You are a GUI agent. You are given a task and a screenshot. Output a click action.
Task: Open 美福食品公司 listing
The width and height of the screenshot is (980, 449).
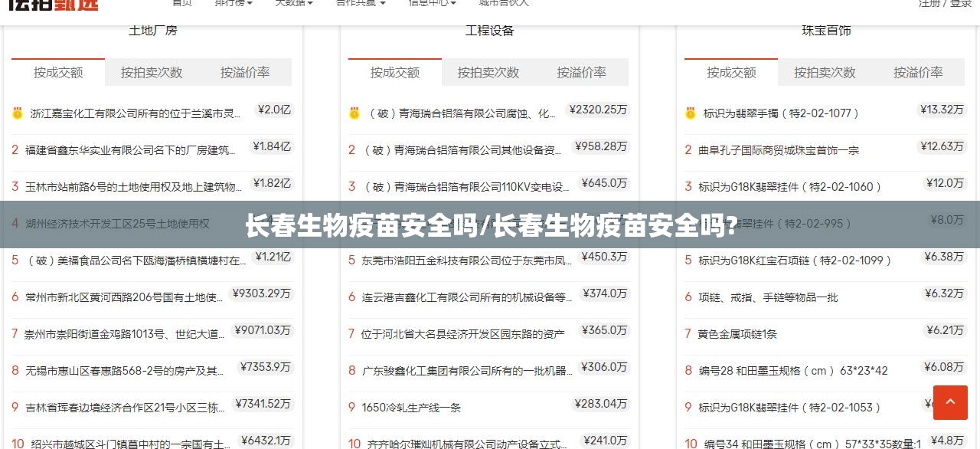point(137,261)
